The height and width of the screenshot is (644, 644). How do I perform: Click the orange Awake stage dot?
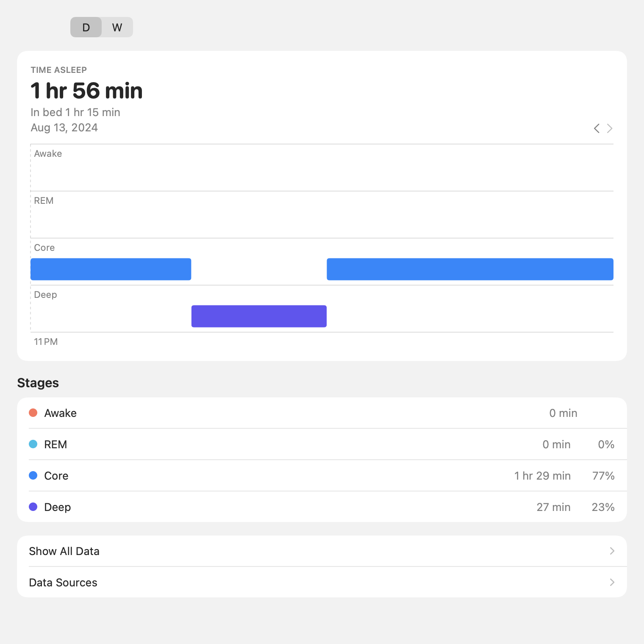(x=33, y=413)
